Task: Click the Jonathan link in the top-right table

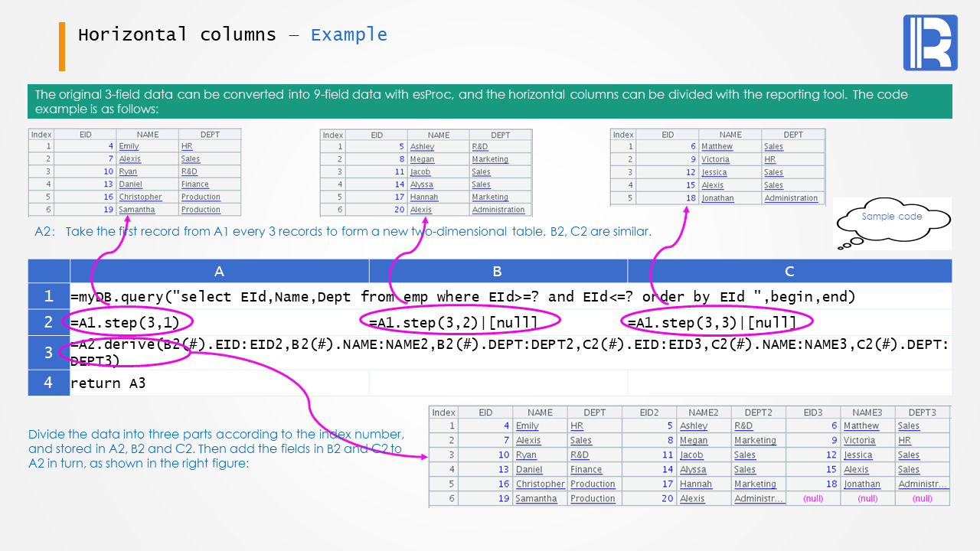Action: (717, 198)
